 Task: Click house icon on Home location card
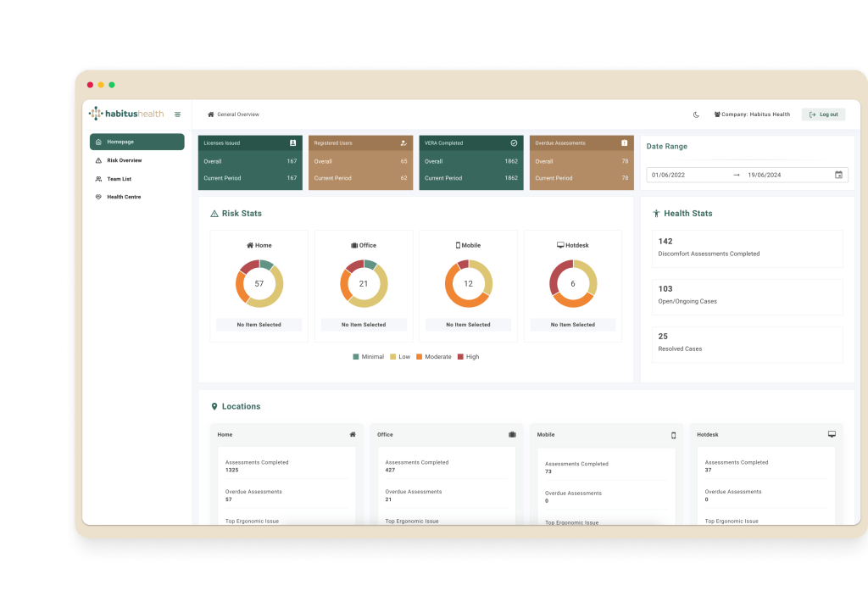coord(353,435)
